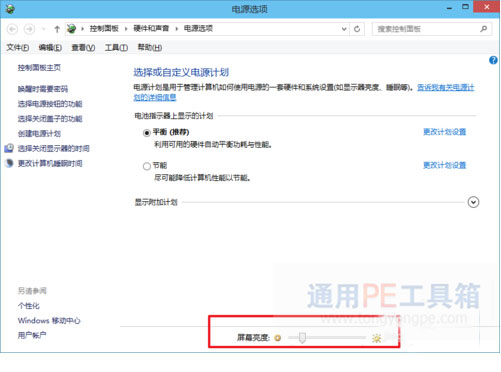Open 更改计算机睡眠时间 link
The height and width of the screenshot is (372, 501).
click(x=50, y=163)
